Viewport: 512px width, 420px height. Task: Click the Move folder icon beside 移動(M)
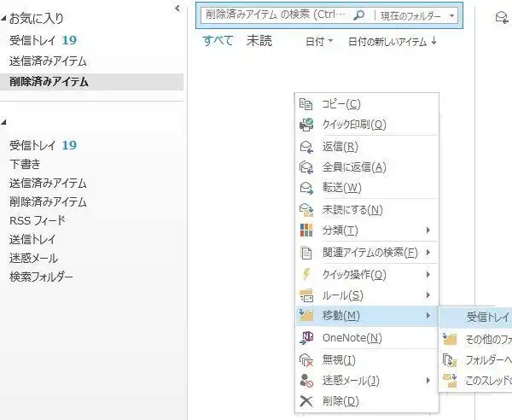pos(306,315)
